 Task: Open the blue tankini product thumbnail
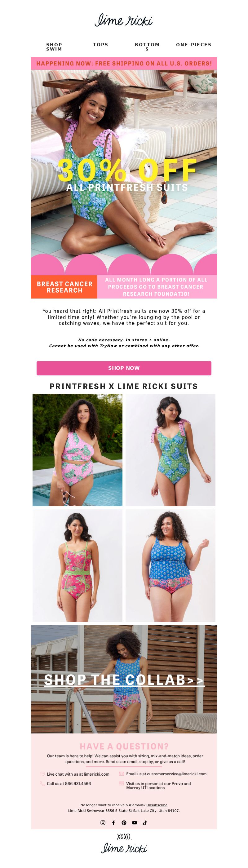click(170, 565)
